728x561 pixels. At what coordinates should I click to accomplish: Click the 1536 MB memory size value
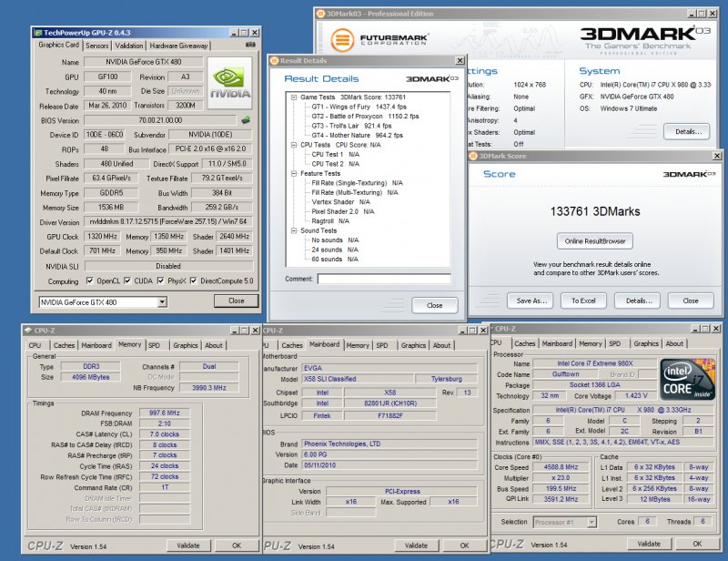point(111,208)
